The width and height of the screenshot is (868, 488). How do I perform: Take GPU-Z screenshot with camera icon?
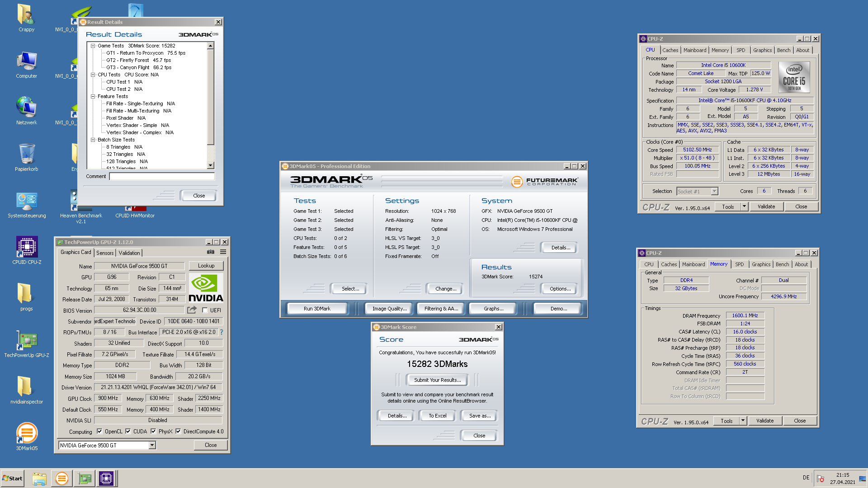click(x=211, y=252)
